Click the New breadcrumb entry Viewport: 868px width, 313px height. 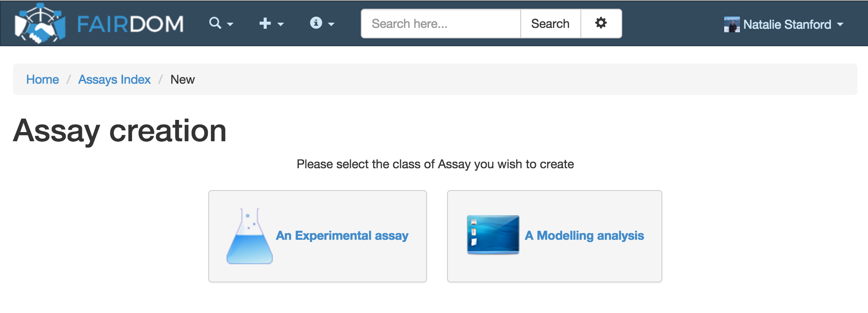tap(182, 79)
